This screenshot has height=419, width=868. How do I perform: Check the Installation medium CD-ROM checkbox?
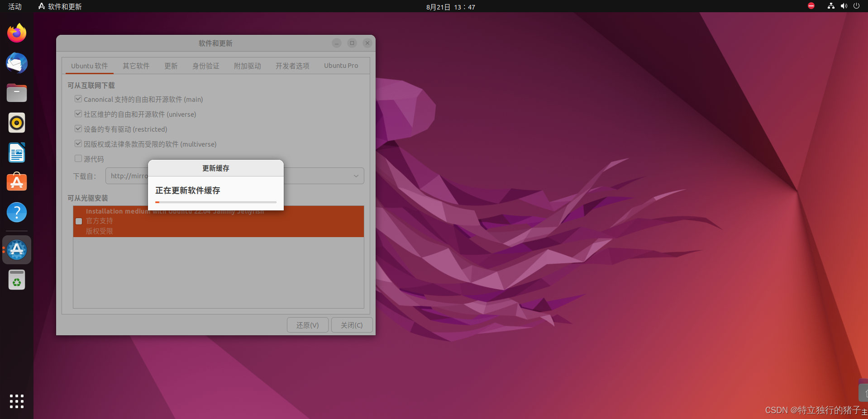tap(79, 221)
